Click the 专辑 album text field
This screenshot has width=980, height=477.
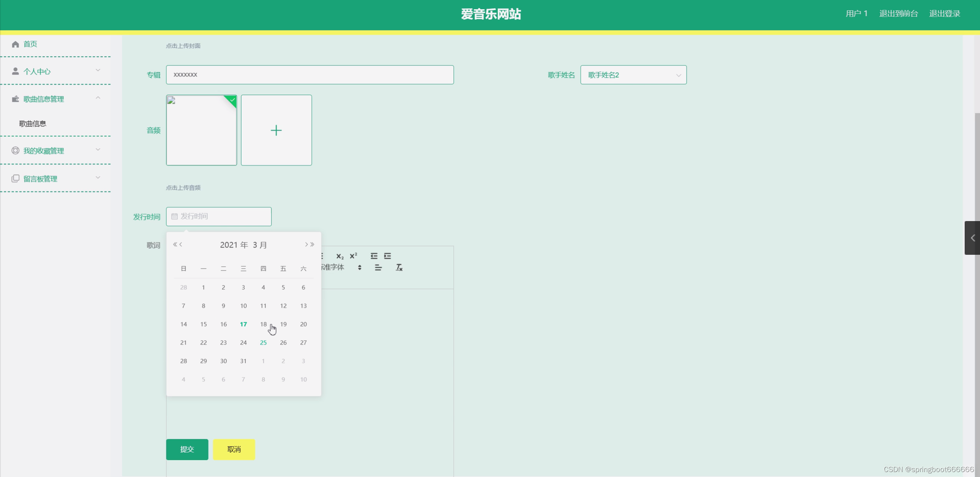310,75
